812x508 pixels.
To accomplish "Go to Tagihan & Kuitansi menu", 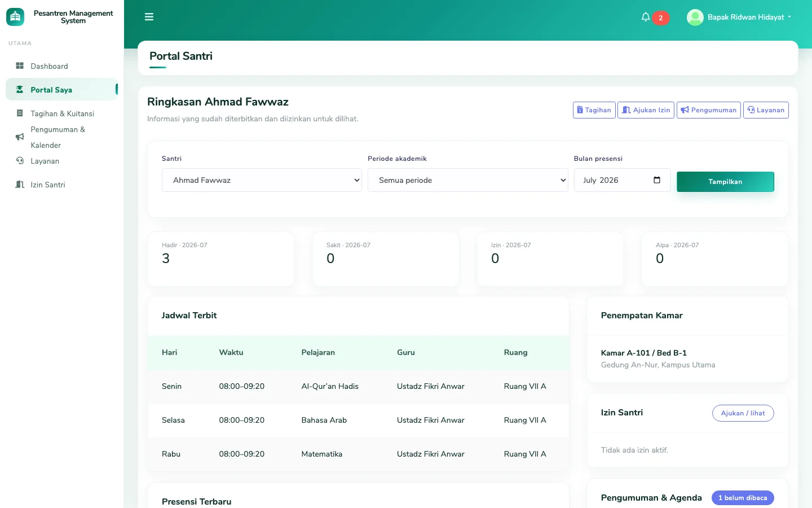I will click(x=62, y=113).
